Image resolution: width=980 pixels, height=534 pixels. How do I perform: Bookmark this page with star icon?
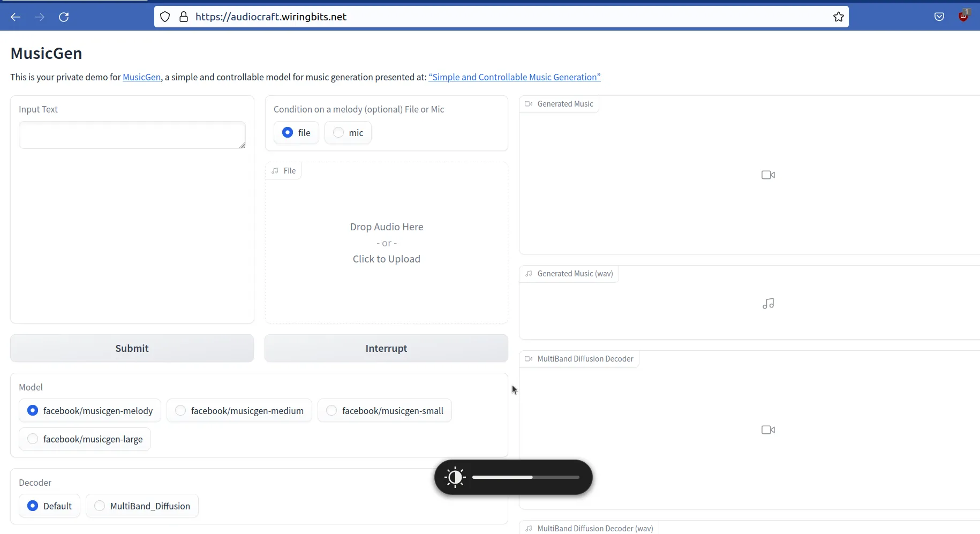(x=839, y=17)
